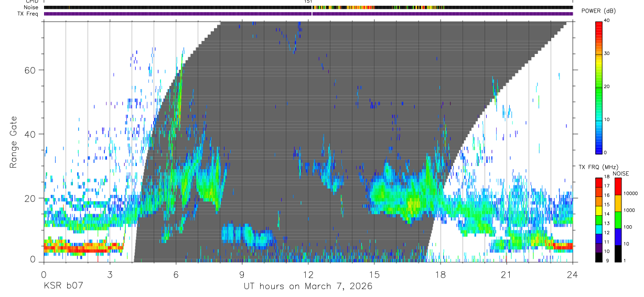Click the '24' tick on the UT hours axis
The width and height of the screenshot is (644, 297).
coord(572,274)
